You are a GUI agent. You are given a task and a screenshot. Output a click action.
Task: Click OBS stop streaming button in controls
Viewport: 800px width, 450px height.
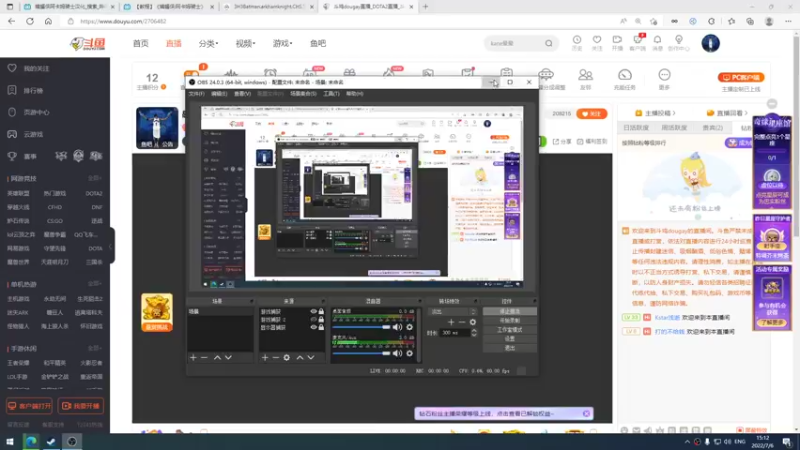[x=510, y=311]
